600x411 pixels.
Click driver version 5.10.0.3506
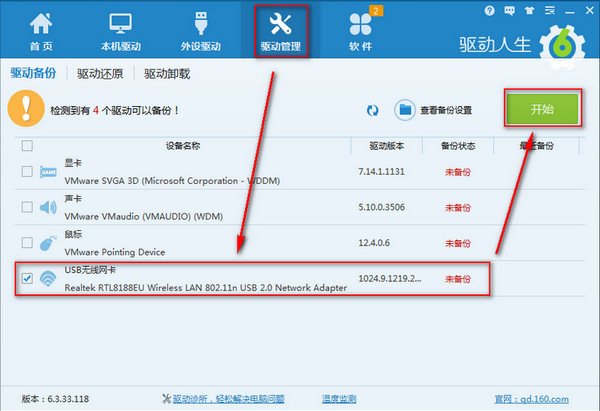click(381, 207)
